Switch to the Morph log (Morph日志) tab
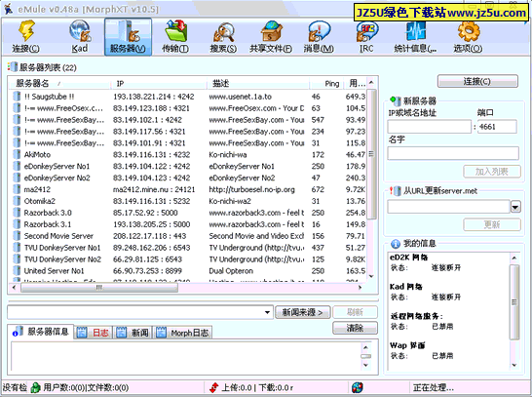532x397 pixels. click(x=183, y=333)
